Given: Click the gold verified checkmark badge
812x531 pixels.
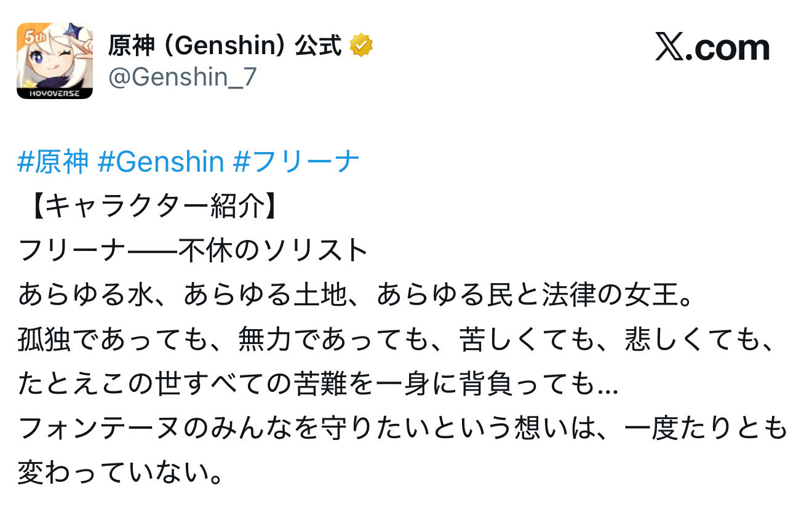Looking at the screenshot, I should (361, 46).
